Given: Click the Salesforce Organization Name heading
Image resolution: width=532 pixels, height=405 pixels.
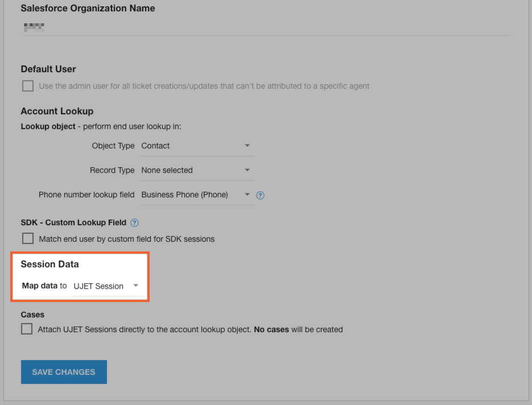Looking at the screenshot, I should click(88, 8).
